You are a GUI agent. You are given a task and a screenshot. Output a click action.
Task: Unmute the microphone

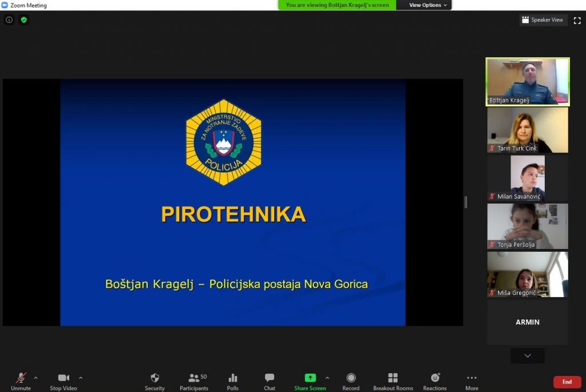21,382
